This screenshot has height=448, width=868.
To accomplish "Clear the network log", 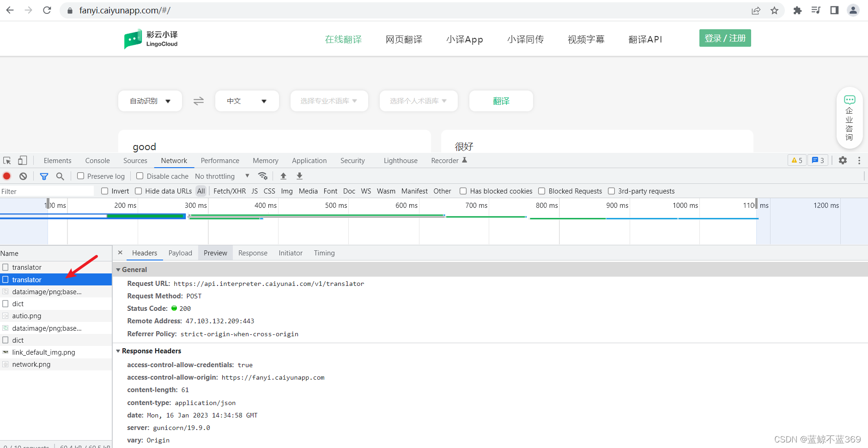I will tap(23, 176).
